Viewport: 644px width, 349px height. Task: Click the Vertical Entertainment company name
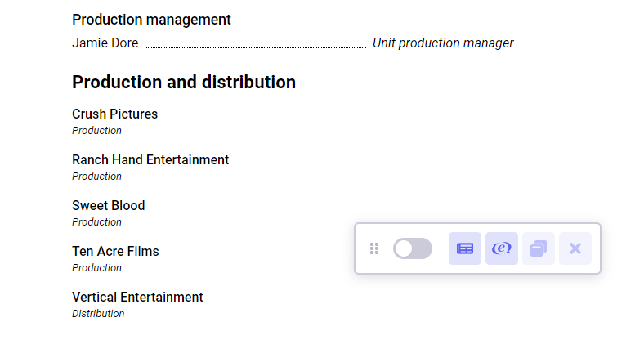[x=137, y=297]
